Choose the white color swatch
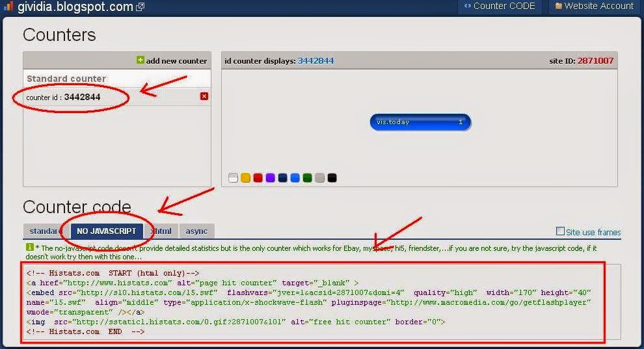The height and width of the screenshot is (349, 644). 233,177
